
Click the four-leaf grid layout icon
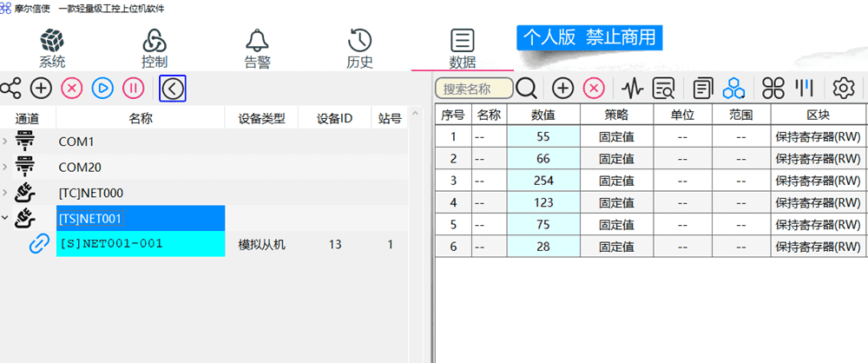tap(773, 88)
